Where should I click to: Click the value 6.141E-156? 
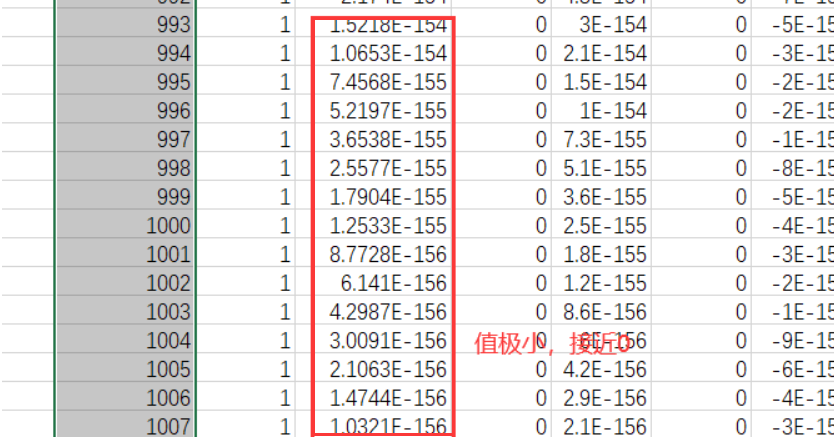[394, 283]
